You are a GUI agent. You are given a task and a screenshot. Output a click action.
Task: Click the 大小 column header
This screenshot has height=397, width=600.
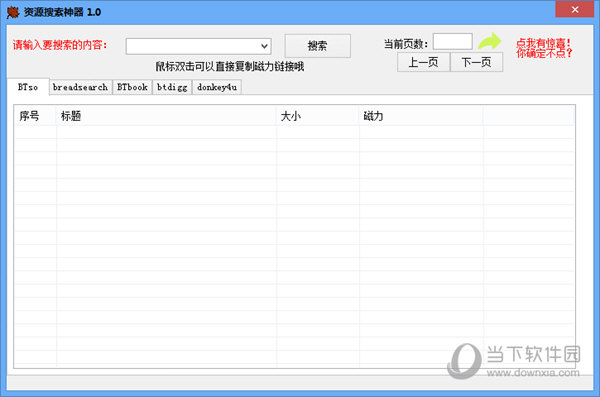(x=318, y=116)
